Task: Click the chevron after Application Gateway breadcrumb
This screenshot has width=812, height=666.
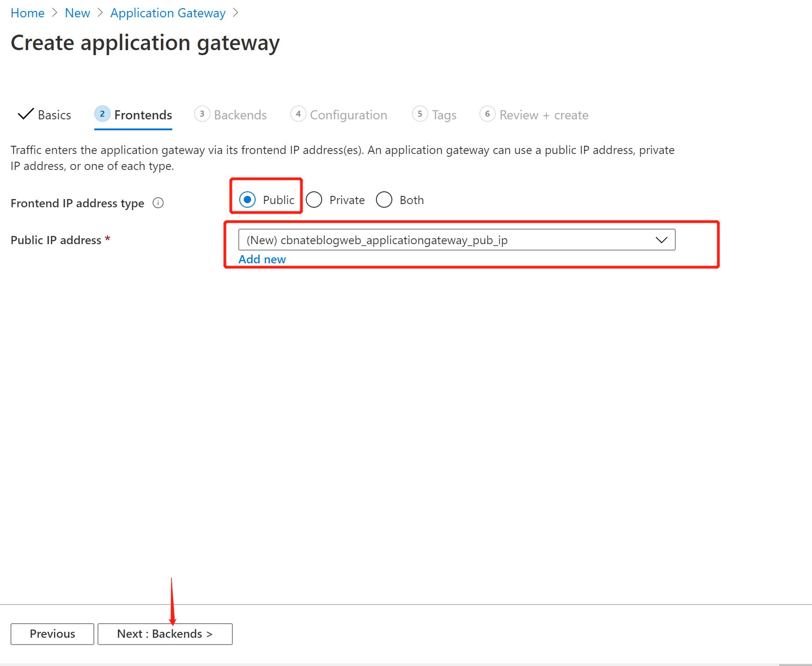Action: point(236,13)
